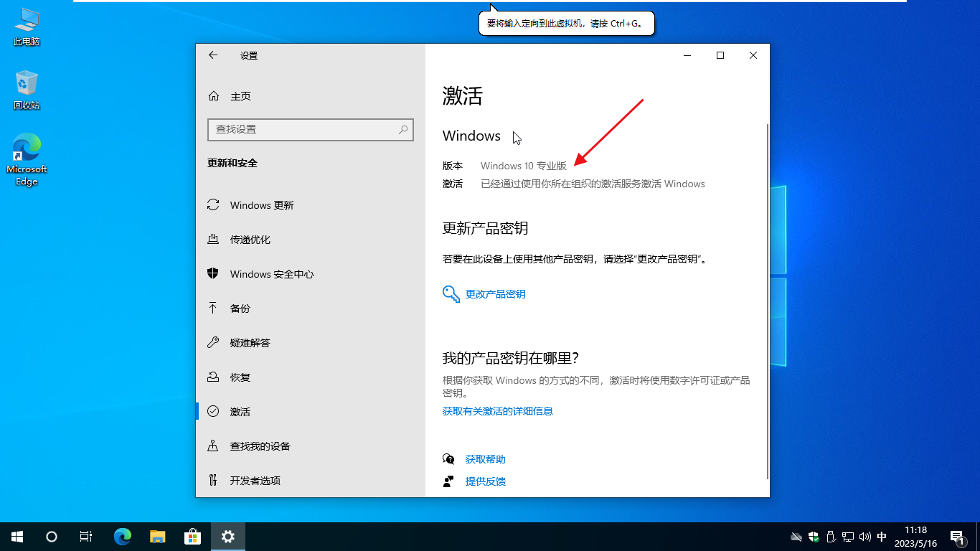980x551 pixels.
Task: Select the 查找我的设备 person icon
Action: coord(213,446)
